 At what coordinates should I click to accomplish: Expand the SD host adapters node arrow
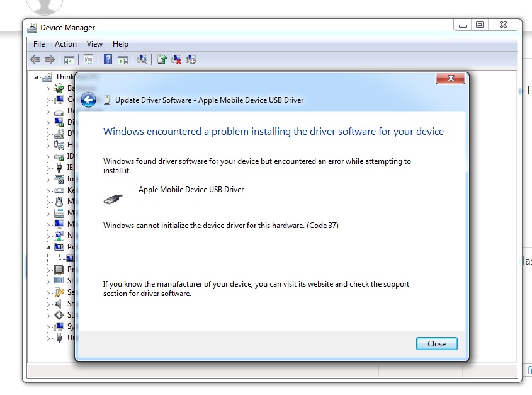[48, 282]
